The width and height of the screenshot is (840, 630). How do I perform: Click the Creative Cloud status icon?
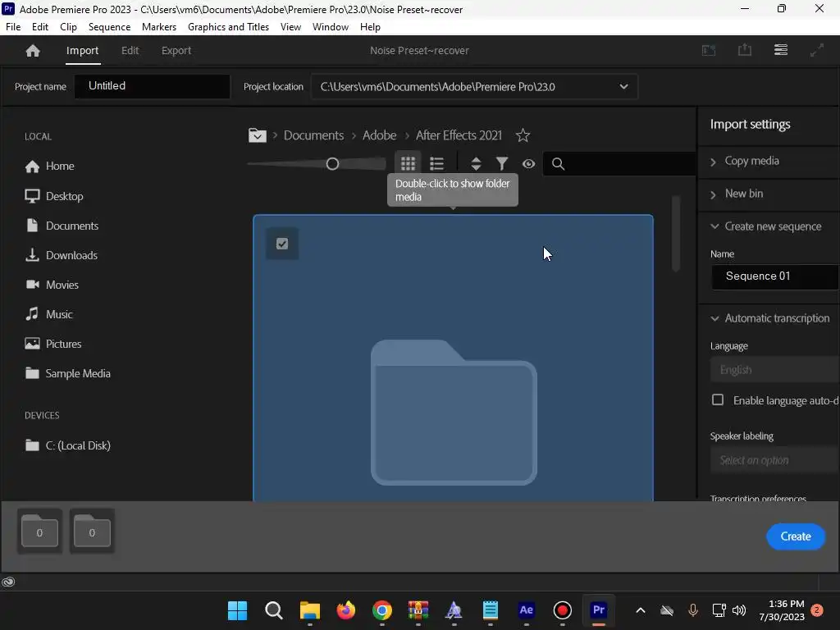coord(8,582)
